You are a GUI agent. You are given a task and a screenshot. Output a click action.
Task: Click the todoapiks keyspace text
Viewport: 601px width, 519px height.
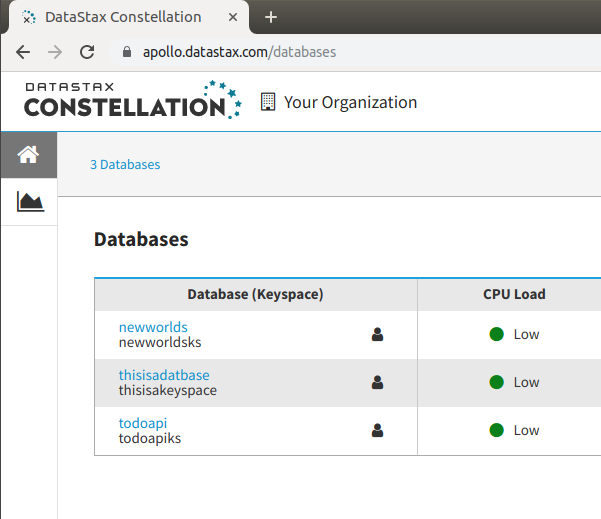tap(150, 438)
